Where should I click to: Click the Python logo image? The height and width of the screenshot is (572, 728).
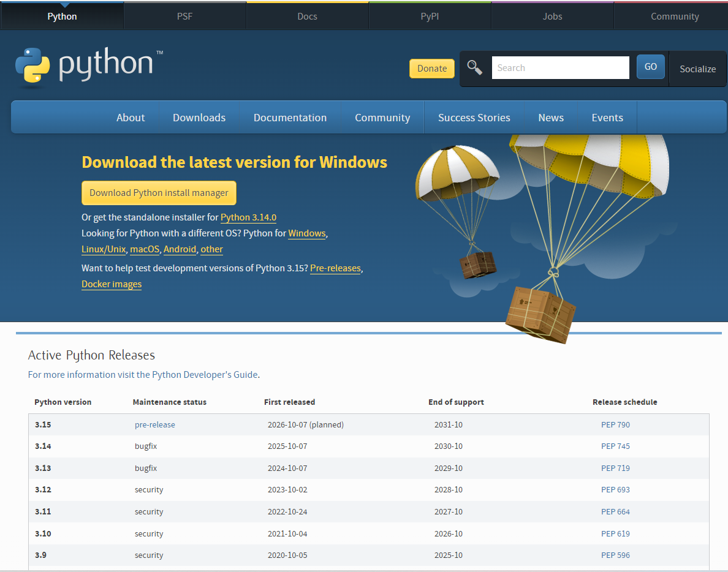click(89, 67)
